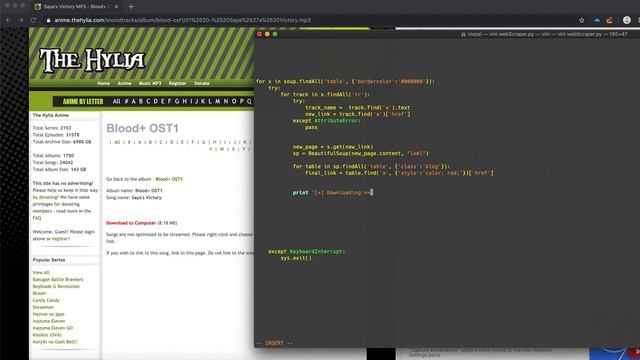640x360 pixels.
Task: Close the Saya's Victory MP3 browser tab
Action: [116, 7]
